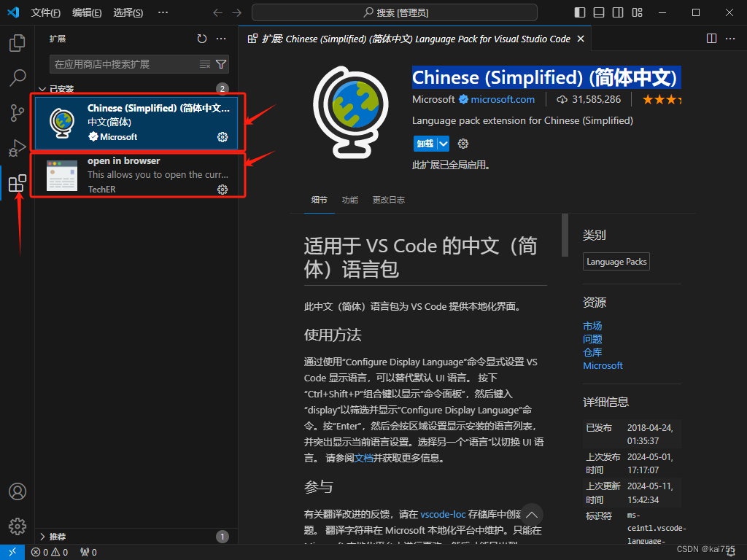Refresh the extensions list
Image resolution: width=747 pixels, height=560 pixels.
pyautogui.click(x=202, y=39)
